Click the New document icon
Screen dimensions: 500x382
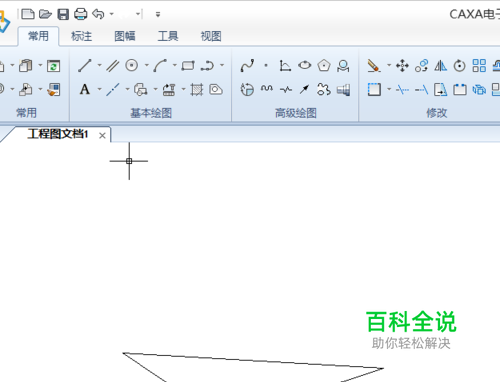28,14
